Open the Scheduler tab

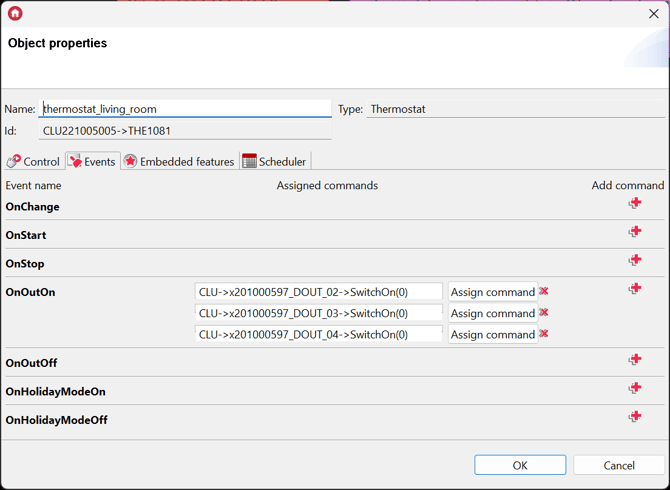274,161
